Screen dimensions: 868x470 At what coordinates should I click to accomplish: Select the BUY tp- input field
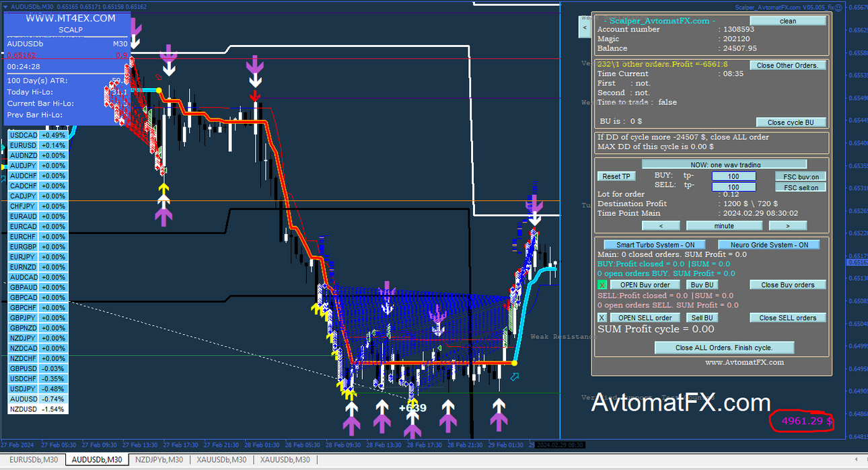(733, 176)
